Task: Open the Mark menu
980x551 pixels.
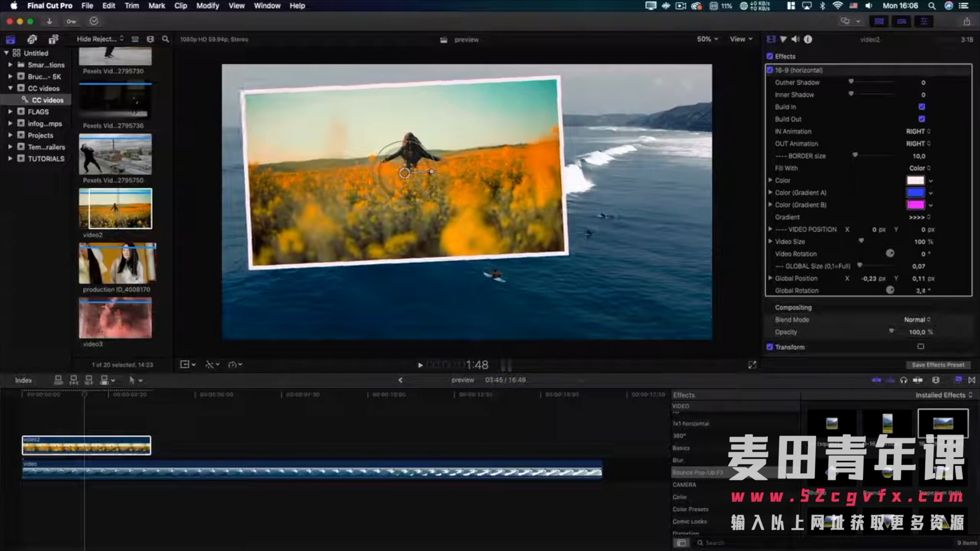Action: click(x=157, y=6)
